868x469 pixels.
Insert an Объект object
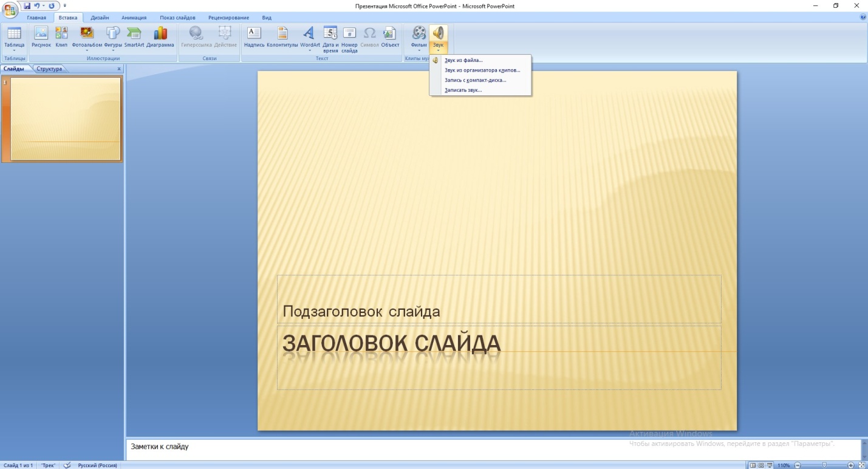click(390, 36)
